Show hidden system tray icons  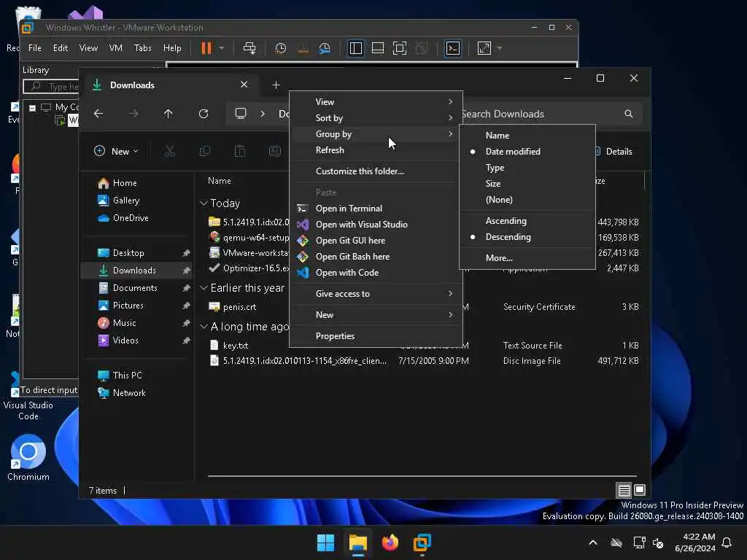[593, 542]
